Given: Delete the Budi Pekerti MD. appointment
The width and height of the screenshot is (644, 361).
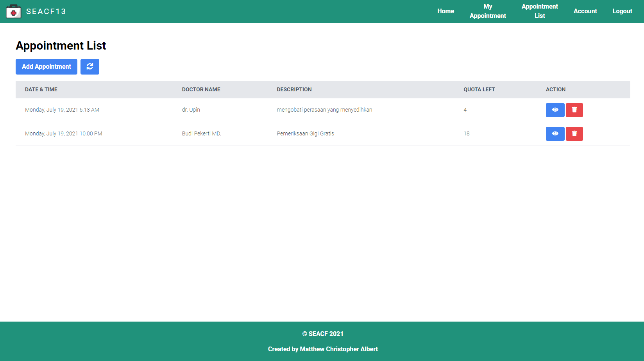Looking at the screenshot, I should click(x=574, y=134).
